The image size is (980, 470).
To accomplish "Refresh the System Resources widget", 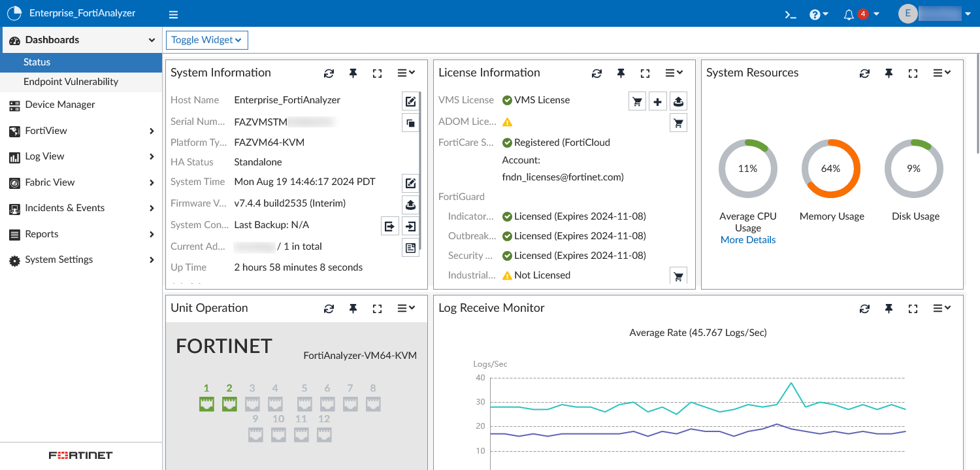I will [x=864, y=73].
